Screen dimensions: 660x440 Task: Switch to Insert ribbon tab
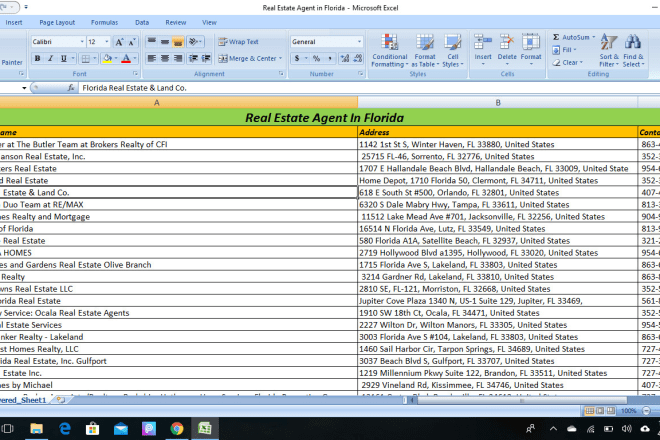14,22
